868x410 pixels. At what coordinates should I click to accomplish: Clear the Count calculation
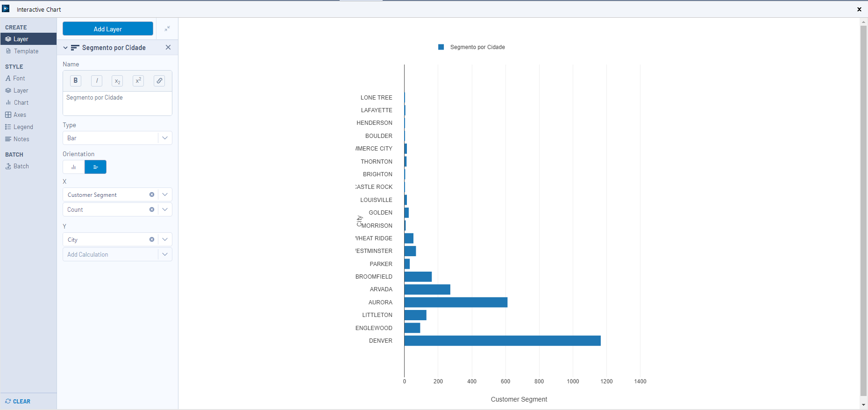(152, 209)
